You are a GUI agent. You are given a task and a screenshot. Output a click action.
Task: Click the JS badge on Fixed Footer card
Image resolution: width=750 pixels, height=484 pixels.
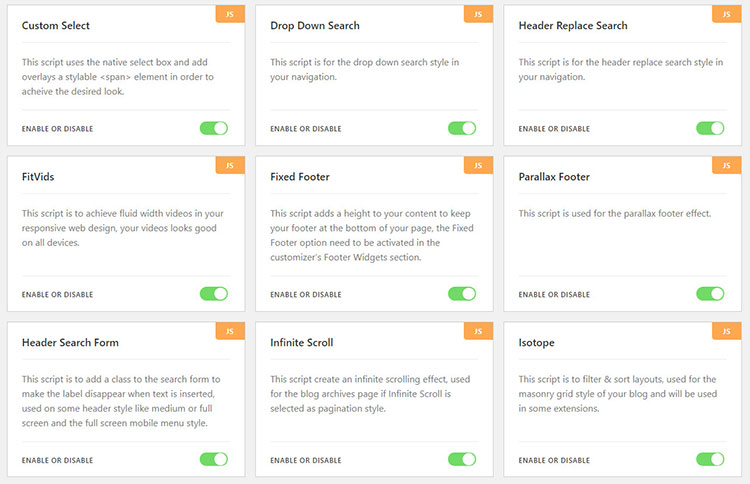(477, 165)
